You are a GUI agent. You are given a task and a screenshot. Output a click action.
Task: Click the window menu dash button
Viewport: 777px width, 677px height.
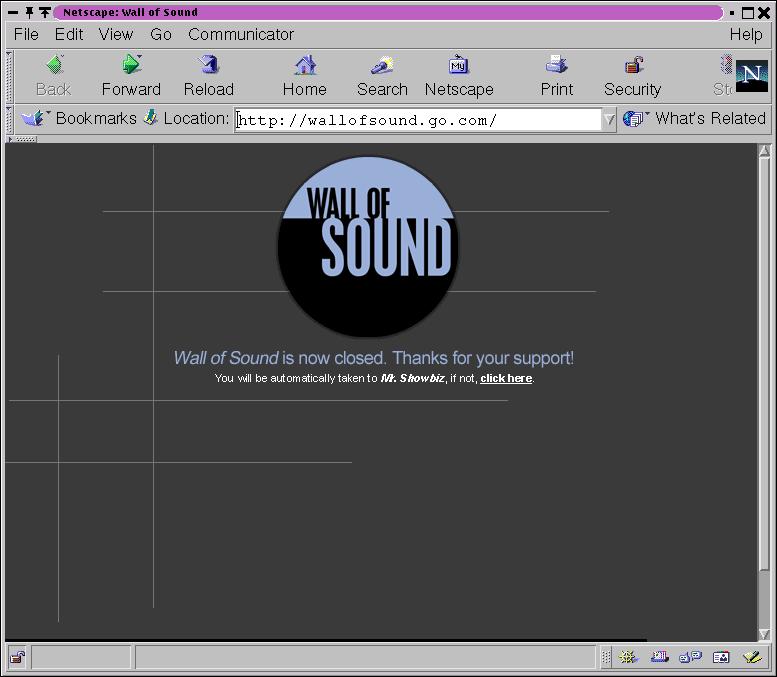tap(13, 12)
